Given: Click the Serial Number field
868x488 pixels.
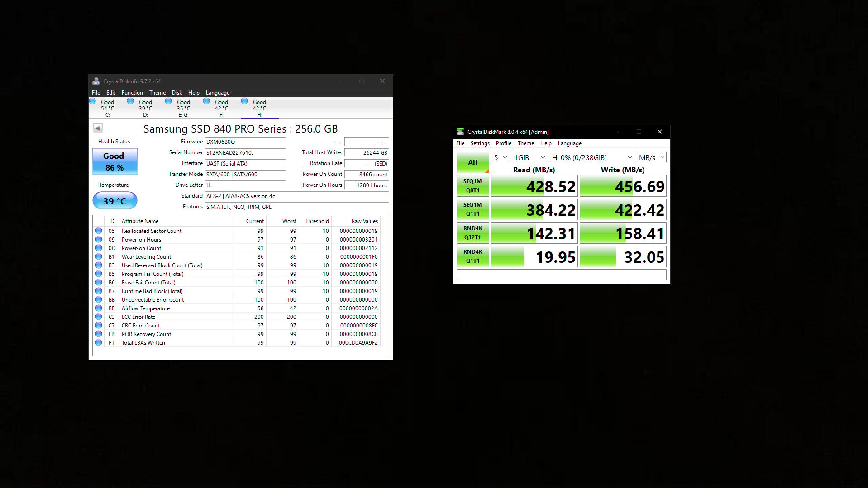Looking at the screenshot, I should (245, 153).
